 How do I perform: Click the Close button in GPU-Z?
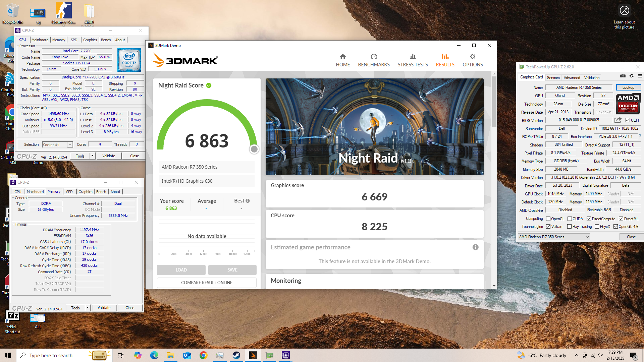(x=631, y=237)
